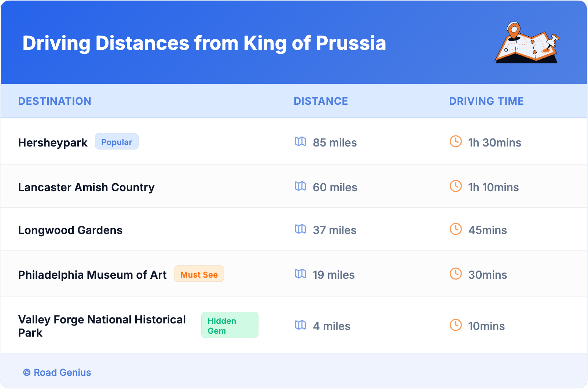Click map icon beside 85 miles
The image size is (588, 389).
300,141
